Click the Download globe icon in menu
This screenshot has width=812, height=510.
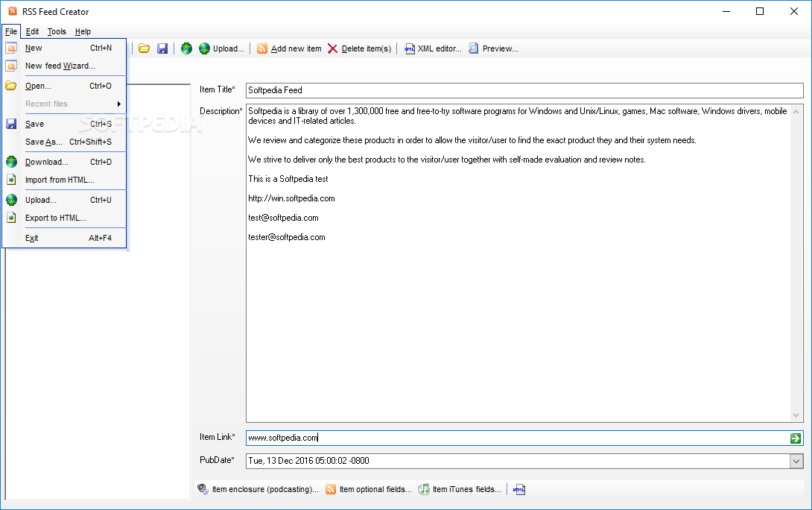pos(11,162)
